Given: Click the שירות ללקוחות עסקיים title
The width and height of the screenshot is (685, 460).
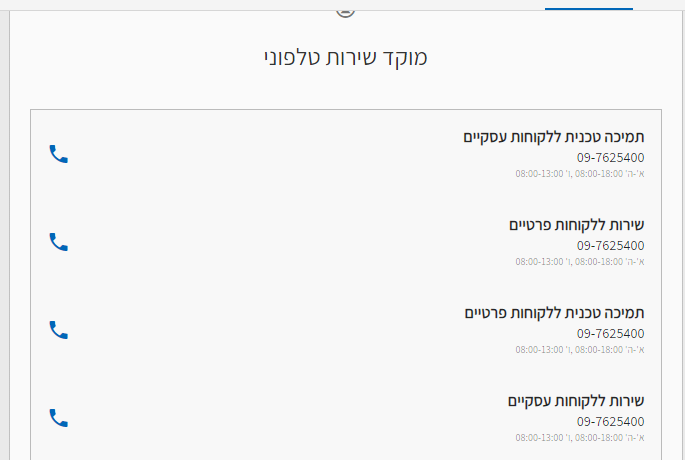Looking at the screenshot, I should [576, 401].
